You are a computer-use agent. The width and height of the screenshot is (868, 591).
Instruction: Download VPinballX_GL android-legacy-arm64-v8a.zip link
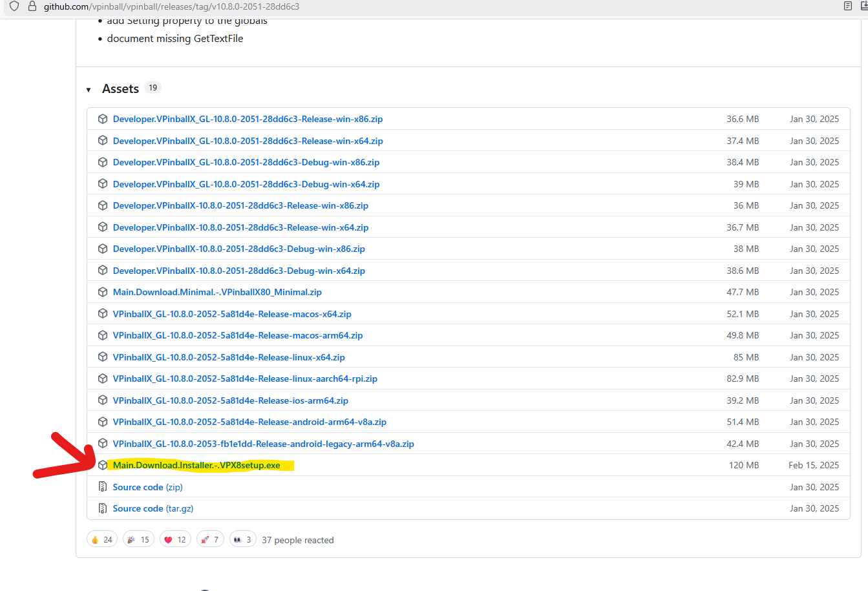click(x=264, y=444)
